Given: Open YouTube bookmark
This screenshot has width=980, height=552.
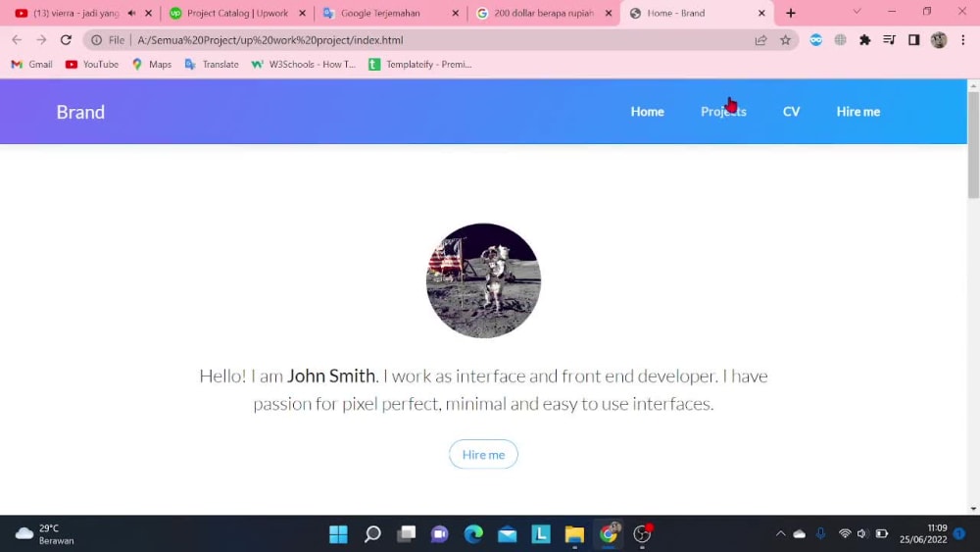Looking at the screenshot, I should pos(92,65).
